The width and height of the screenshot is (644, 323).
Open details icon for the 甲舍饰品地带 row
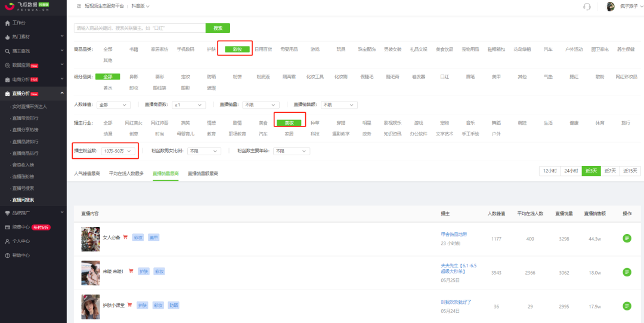click(627, 238)
